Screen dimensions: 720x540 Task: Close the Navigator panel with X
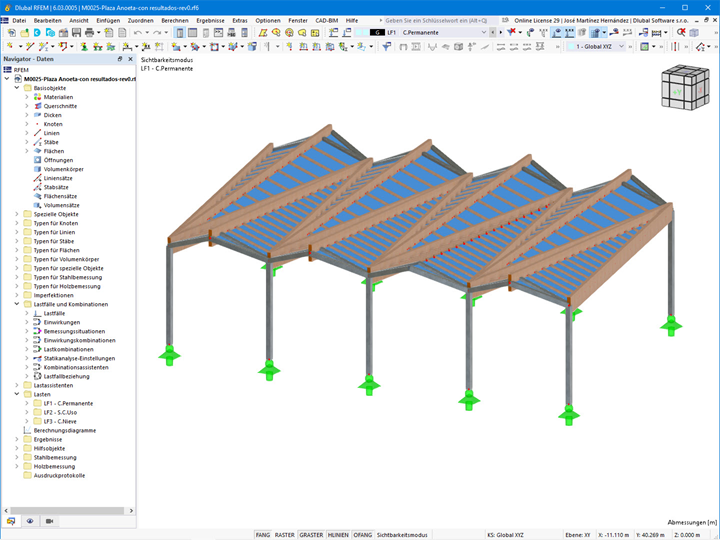pyautogui.click(x=130, y=59)
